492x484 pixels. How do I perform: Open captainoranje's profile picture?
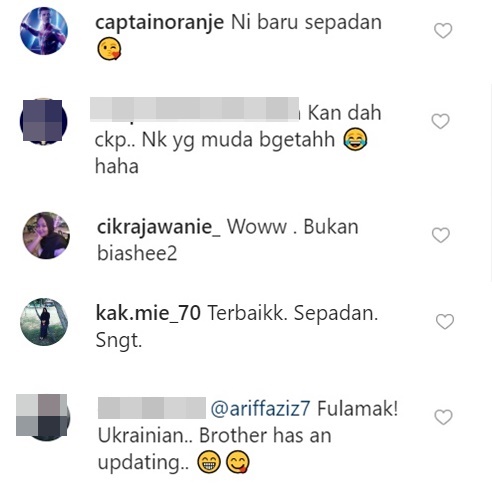[44, 31]
